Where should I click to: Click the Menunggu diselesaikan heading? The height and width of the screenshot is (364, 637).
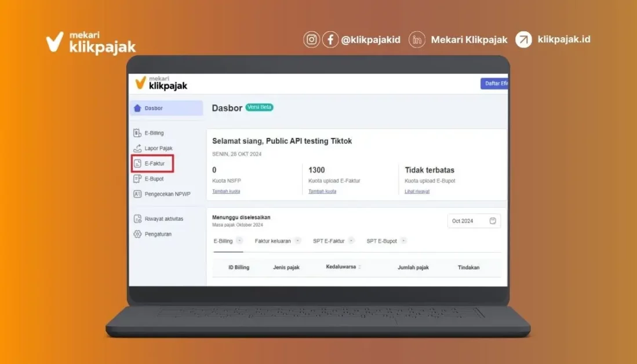tap(241, 217)
